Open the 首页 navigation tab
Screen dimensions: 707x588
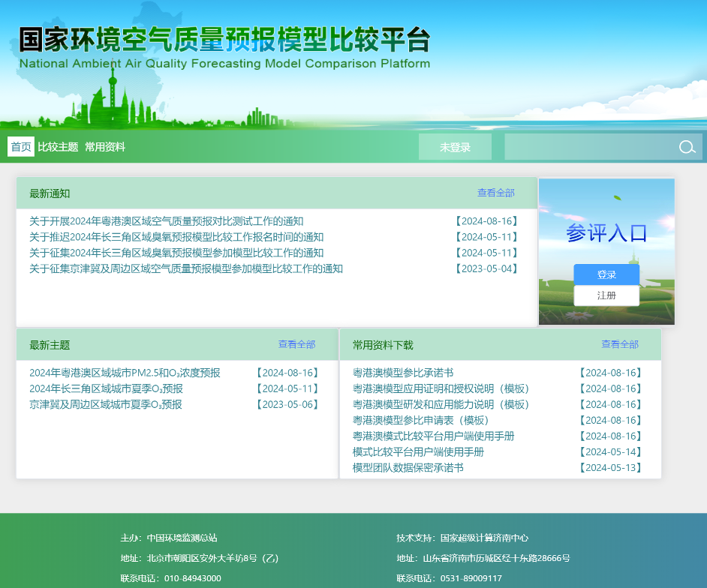21,147
